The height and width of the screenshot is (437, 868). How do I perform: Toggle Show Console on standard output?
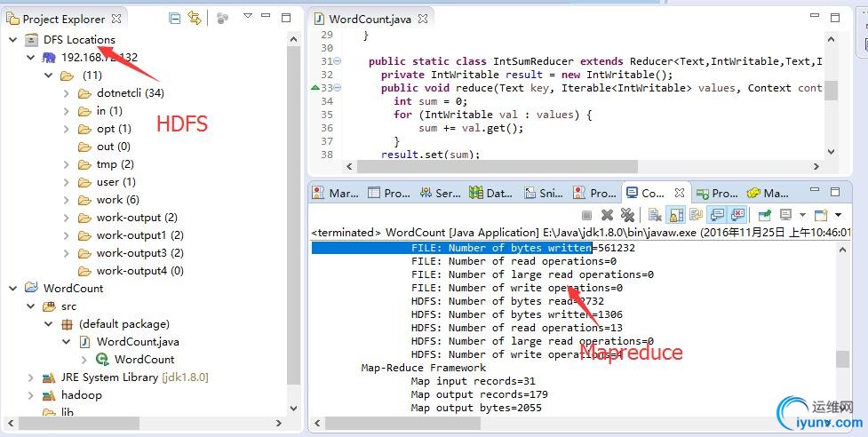[718, 215]
